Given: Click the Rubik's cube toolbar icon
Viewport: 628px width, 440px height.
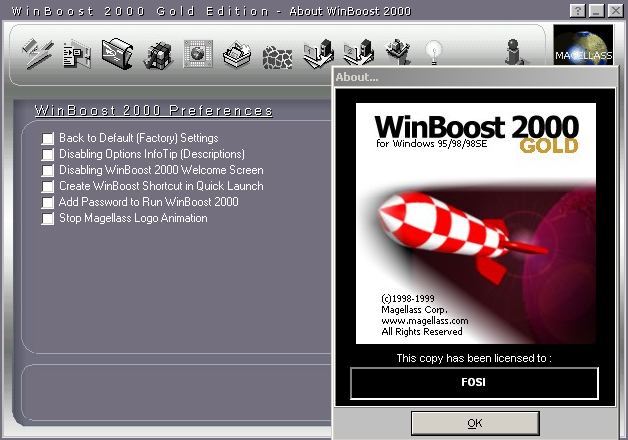Looking at the screenshot, I should (x=158, y=54).
